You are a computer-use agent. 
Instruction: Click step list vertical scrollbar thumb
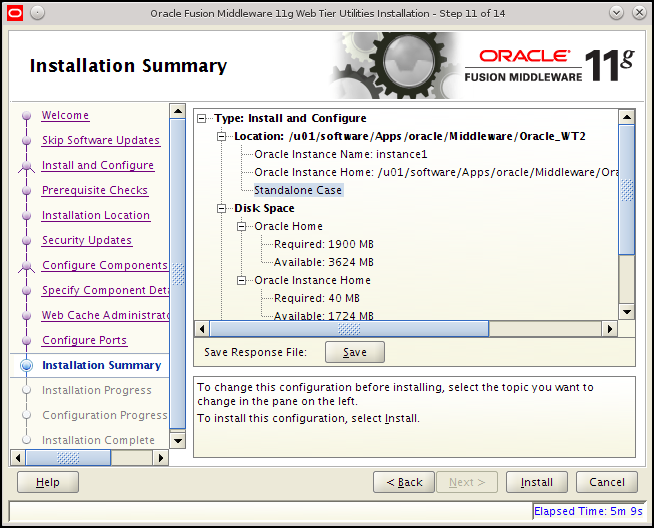click(178, 274)
